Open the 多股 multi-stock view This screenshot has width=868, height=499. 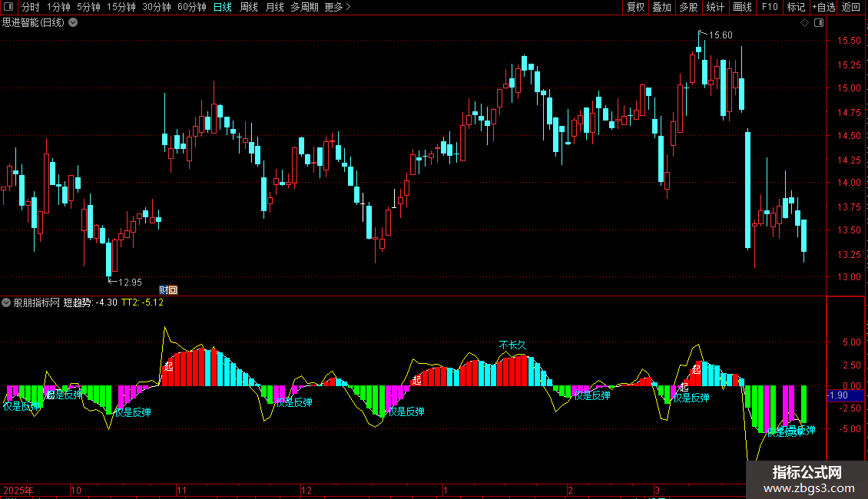point(688,7)
